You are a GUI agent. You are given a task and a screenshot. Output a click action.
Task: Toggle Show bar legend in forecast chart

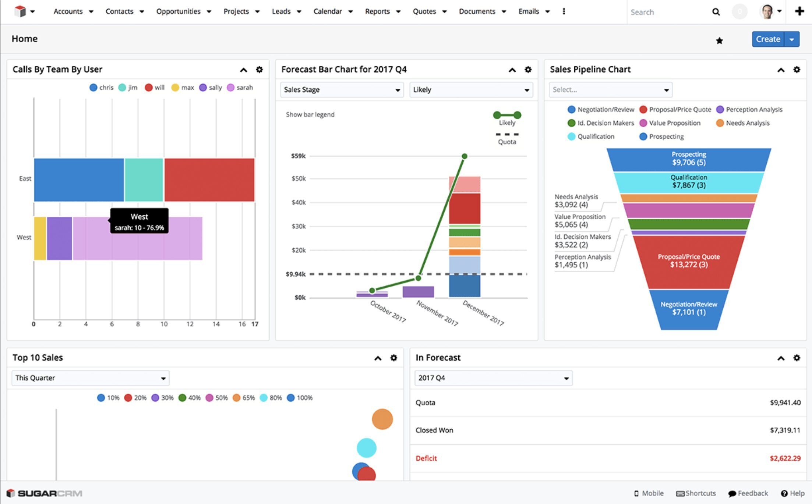[310, 114]
